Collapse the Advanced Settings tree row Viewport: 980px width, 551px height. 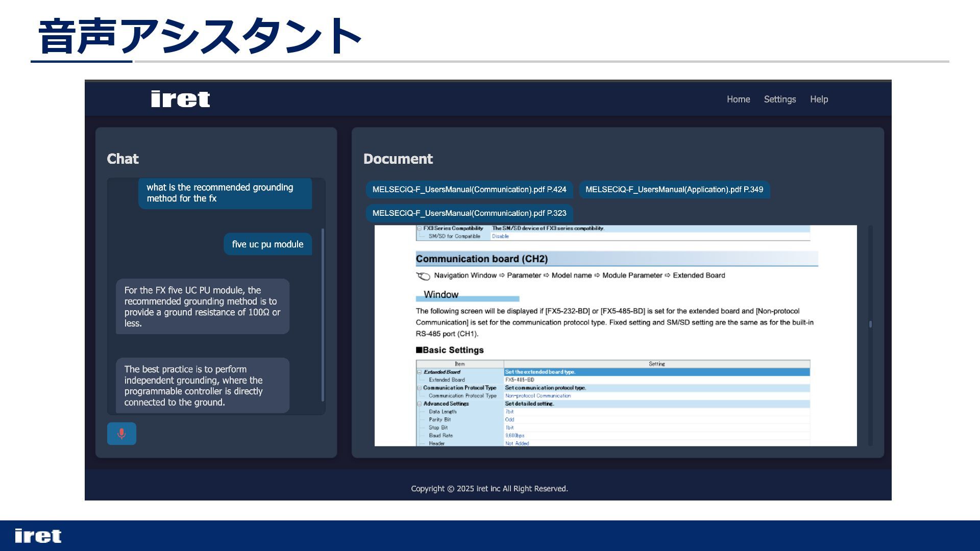pos(420,404)
